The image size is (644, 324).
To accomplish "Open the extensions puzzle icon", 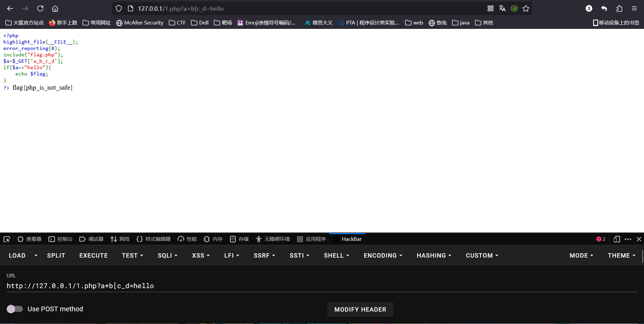I will click(x=619, y=8).
